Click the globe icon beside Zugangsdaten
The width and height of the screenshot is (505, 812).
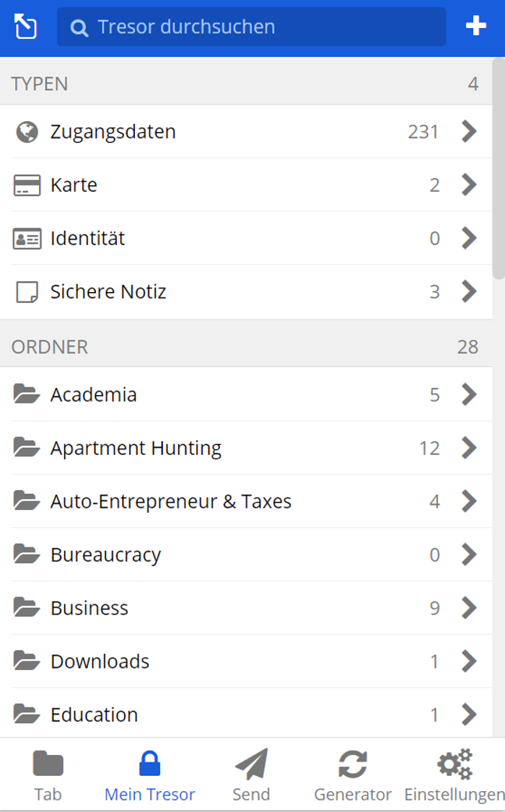point(27,132)
